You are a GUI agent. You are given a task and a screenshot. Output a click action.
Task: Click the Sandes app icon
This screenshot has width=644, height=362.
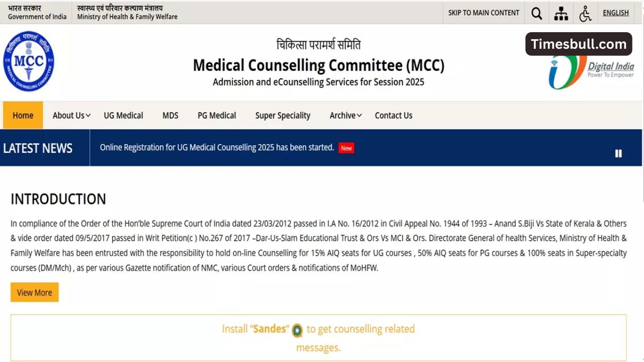tap(297, 331)
